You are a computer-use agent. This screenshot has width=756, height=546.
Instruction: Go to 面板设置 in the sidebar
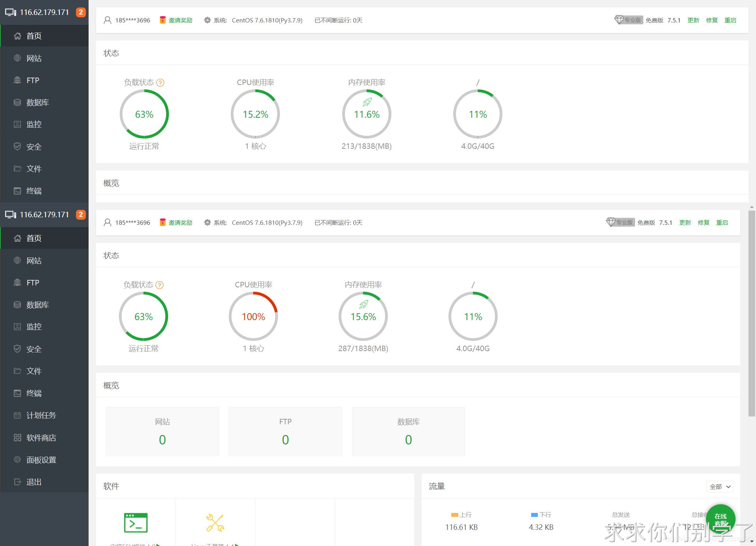(41, 460)
